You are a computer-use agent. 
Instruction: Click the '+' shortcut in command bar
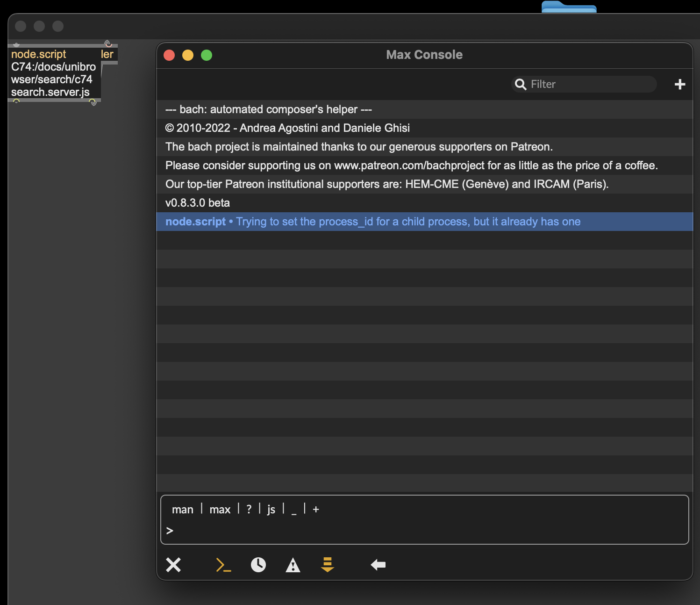coord(316,510)
